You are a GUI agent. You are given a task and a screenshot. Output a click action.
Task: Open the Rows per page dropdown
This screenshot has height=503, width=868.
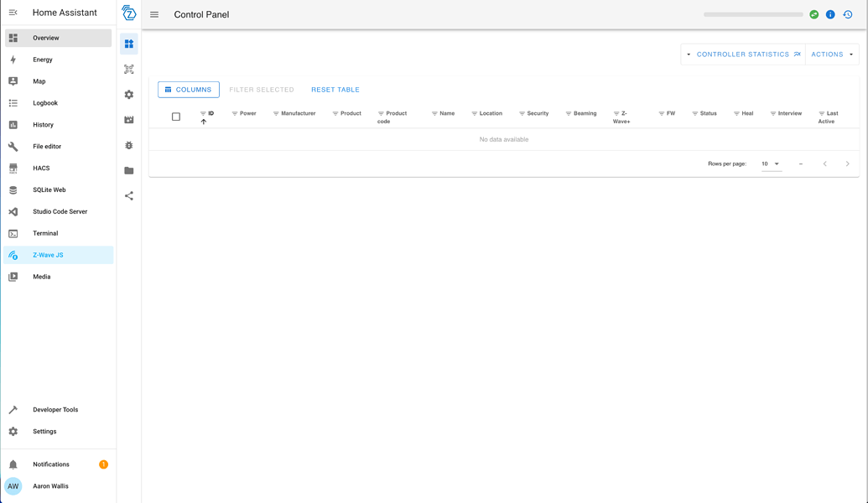772,163
